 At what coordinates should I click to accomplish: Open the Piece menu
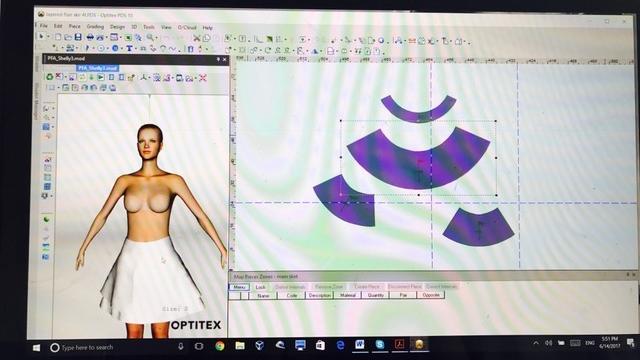tap(74, 27)
